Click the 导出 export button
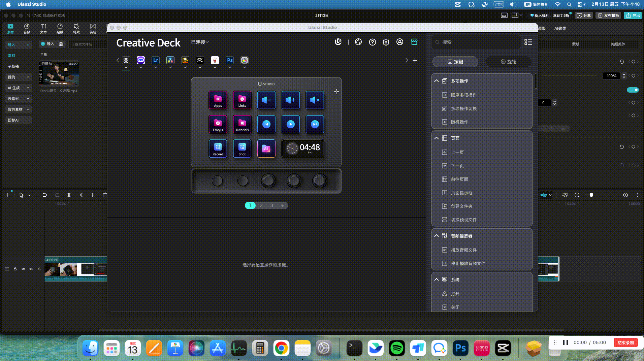 click(x=633, y=15)
